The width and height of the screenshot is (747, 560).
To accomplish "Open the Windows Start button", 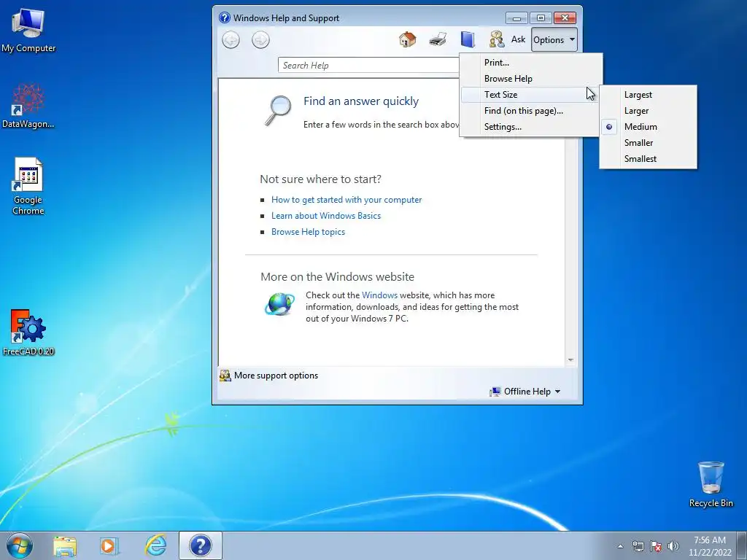I will point(20,545).
